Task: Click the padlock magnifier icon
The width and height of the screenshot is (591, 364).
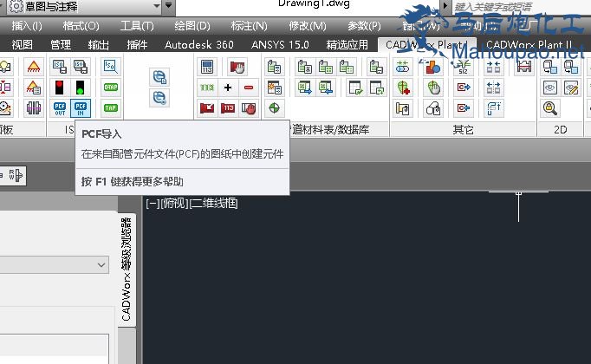Action: [x=549, y=108]
